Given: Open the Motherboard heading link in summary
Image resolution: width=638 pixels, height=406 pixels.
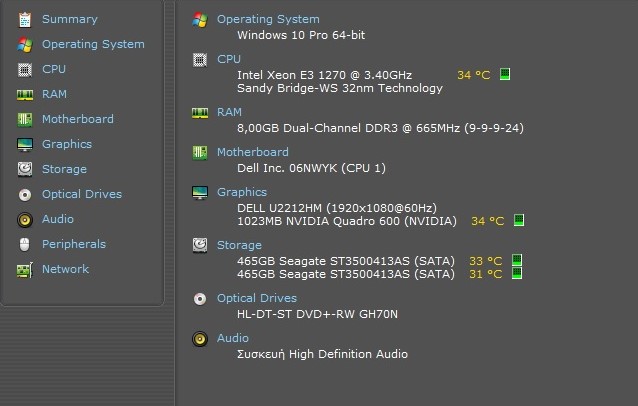Looking at the screenshot, I should [x=253, y=152].
